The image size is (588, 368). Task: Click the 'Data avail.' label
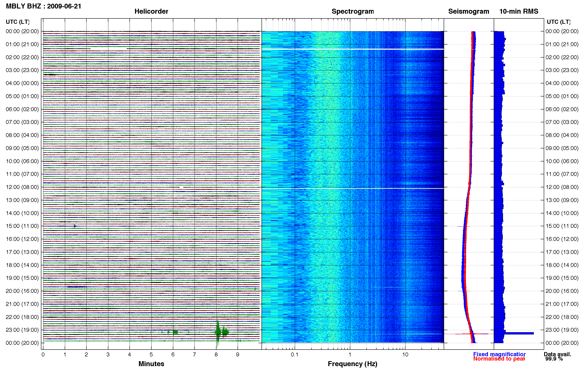click(557, 354)
